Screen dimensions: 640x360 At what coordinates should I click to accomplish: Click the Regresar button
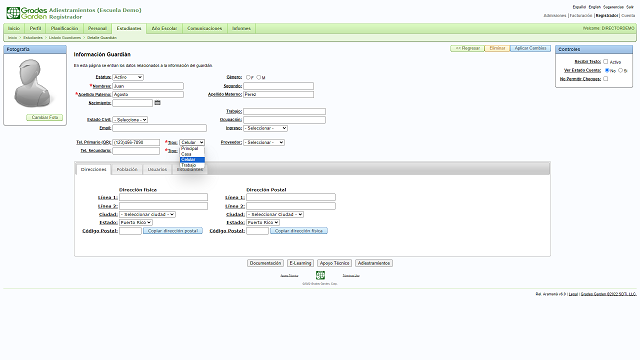(x=467, y=48)
